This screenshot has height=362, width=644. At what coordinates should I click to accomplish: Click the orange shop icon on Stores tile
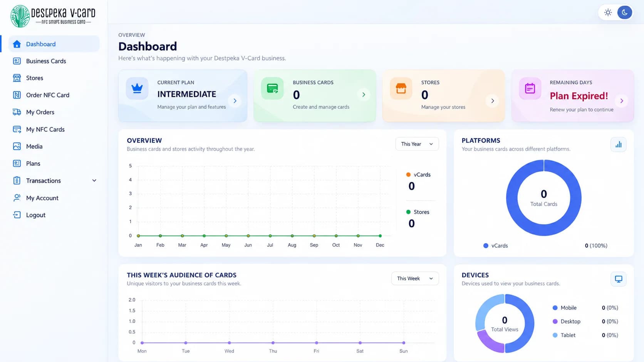tap(401, 88)
